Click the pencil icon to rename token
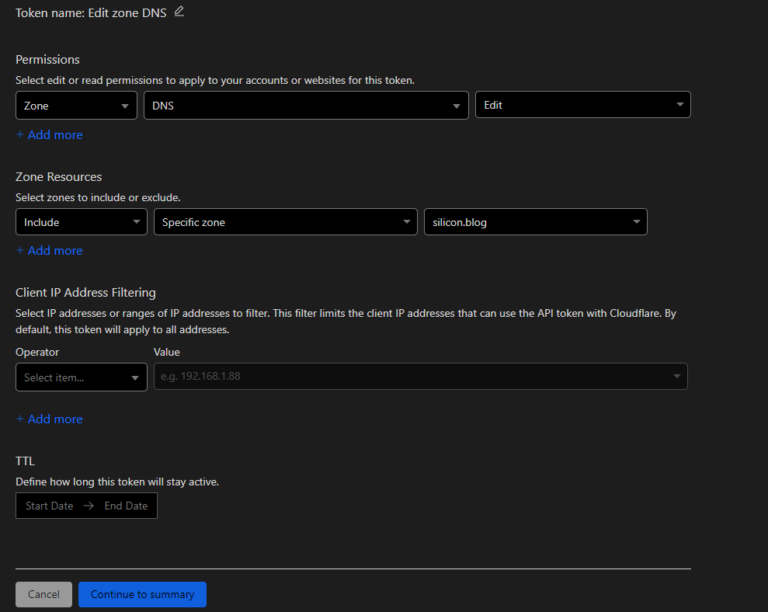Image resolution: width=768 pixels, height=612 pixels. coord(179,12)
